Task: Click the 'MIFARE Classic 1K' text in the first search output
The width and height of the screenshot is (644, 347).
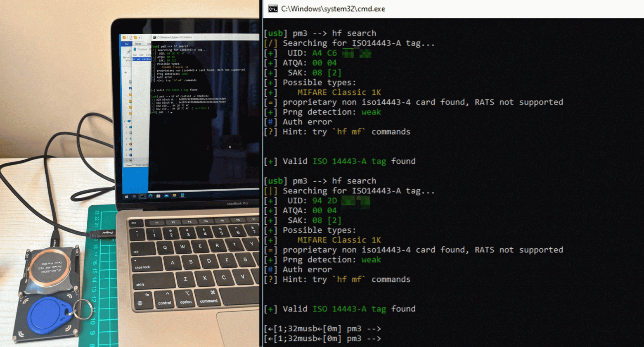Action: (x=339, y=92)
